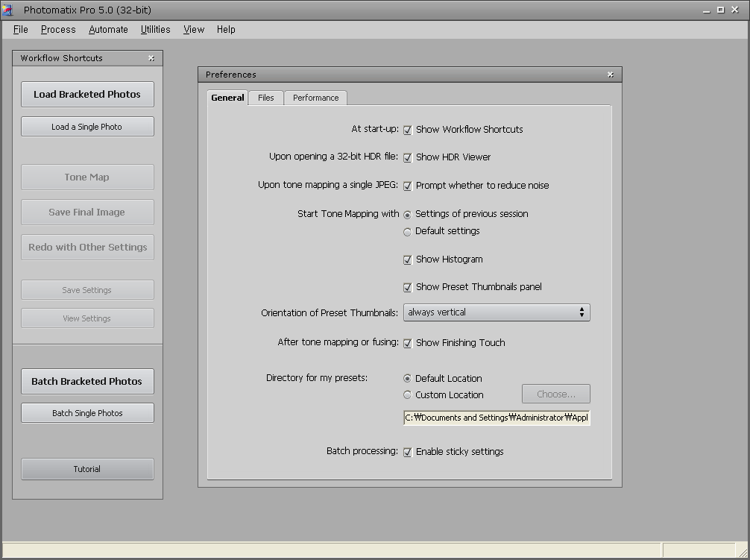This screenshot has width=750, height=560.
Task: Switch to the Performance tab
Action: (x=315, y=98)
